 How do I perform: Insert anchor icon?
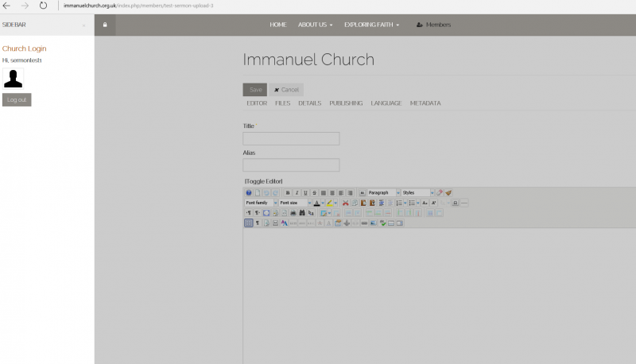tap(347, 223)
